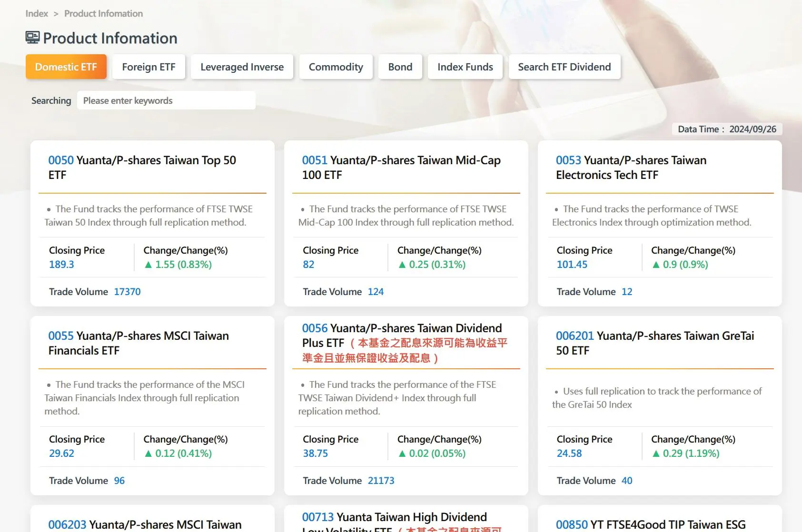802x532 pixels.
Task: Click the Data Time 2024/09/26 label
Action: pyautogui.click(x=727, y=129)
